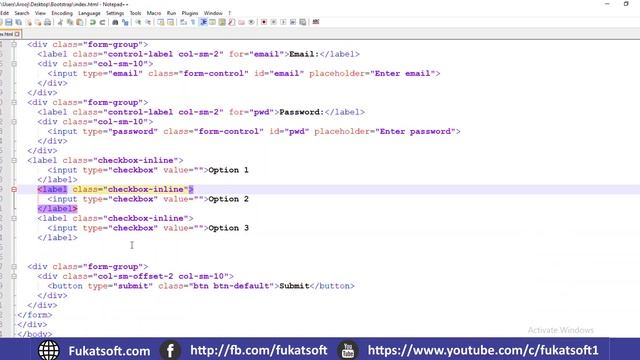Click the ABC spell check icon
The height and width of the screenshot is (360, 640).
[x=316, y=22]
